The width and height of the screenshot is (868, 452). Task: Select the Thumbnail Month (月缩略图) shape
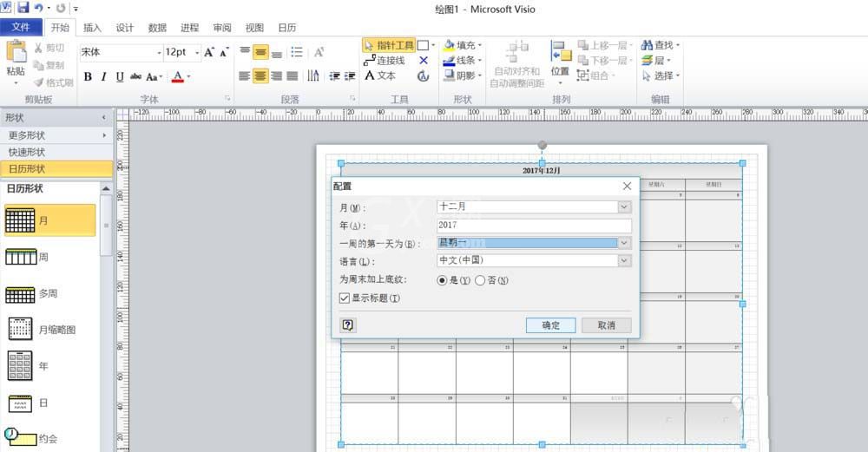[41, 330]
